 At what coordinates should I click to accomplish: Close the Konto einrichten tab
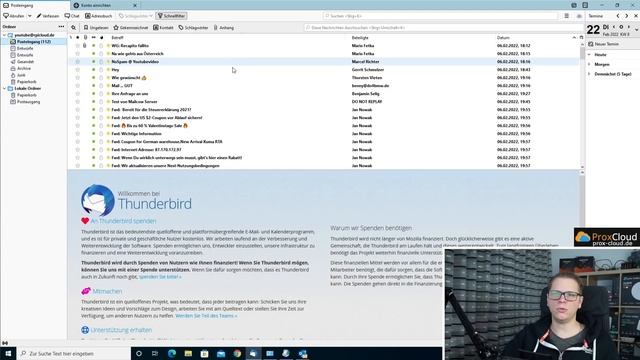(135, 5)
